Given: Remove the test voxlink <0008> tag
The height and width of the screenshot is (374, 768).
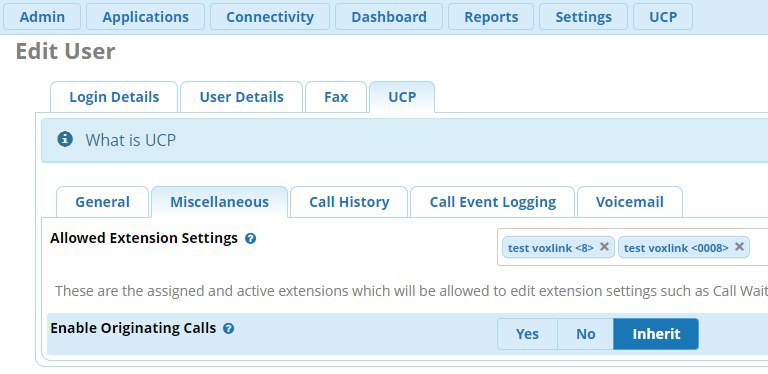Looking at the screenshot, I should [x=739, y=247].
